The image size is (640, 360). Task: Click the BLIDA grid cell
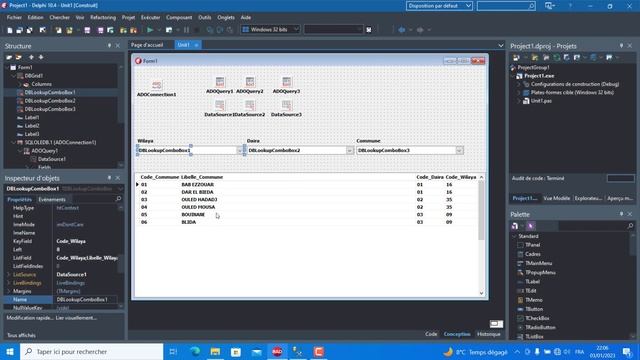[x=189, y=222]
